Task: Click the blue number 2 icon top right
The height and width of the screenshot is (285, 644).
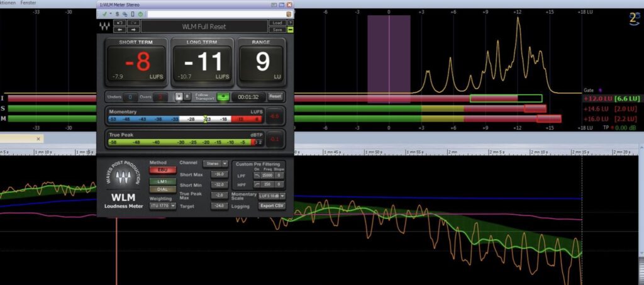Action: point(635,19)
